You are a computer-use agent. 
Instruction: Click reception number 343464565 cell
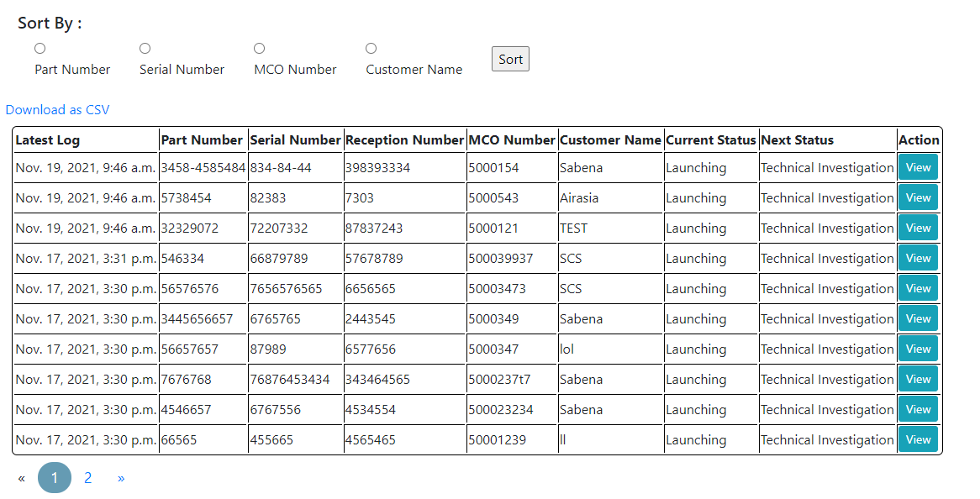[405, 380]
